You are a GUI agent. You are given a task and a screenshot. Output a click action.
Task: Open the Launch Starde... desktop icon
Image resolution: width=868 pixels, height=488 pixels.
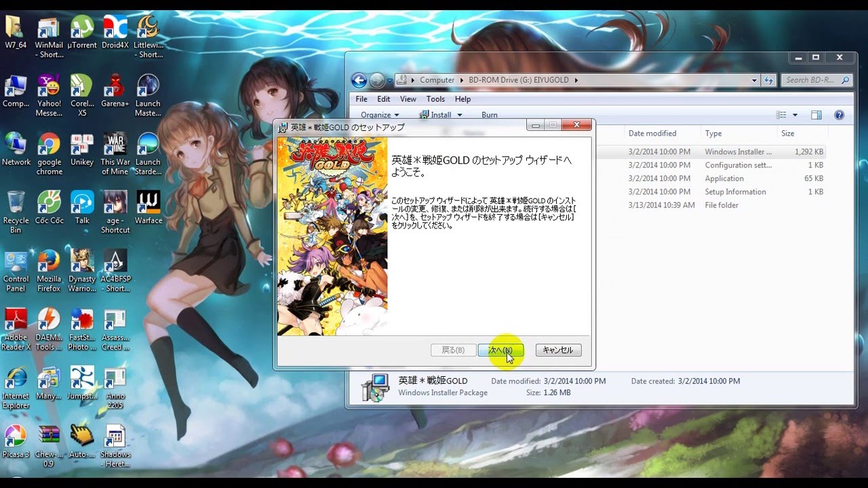(x=149, y=155)
